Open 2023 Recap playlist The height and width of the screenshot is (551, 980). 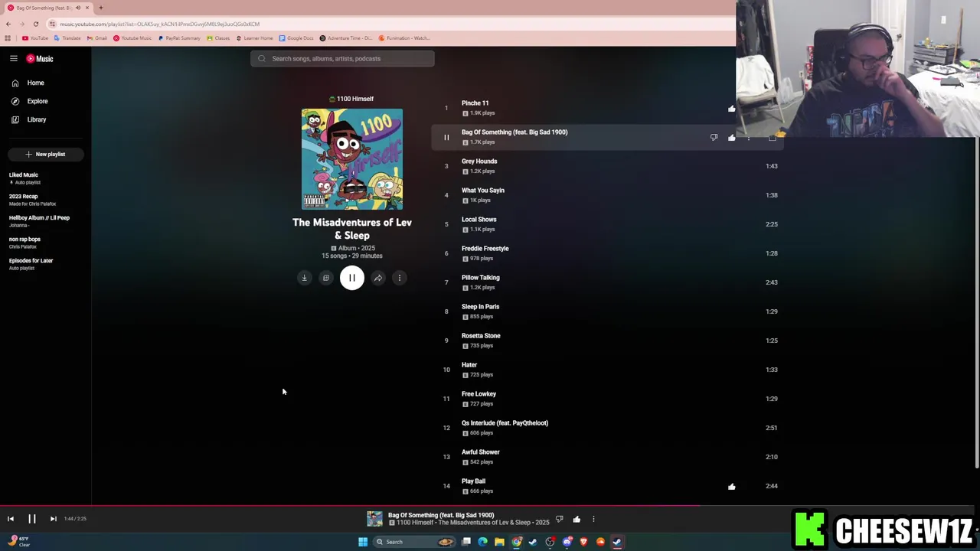click(x=23, y=196)
